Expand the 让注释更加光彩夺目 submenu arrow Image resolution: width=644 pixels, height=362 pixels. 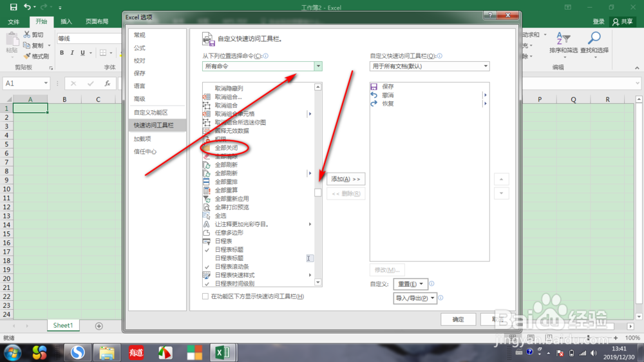(x=310, y=224)
